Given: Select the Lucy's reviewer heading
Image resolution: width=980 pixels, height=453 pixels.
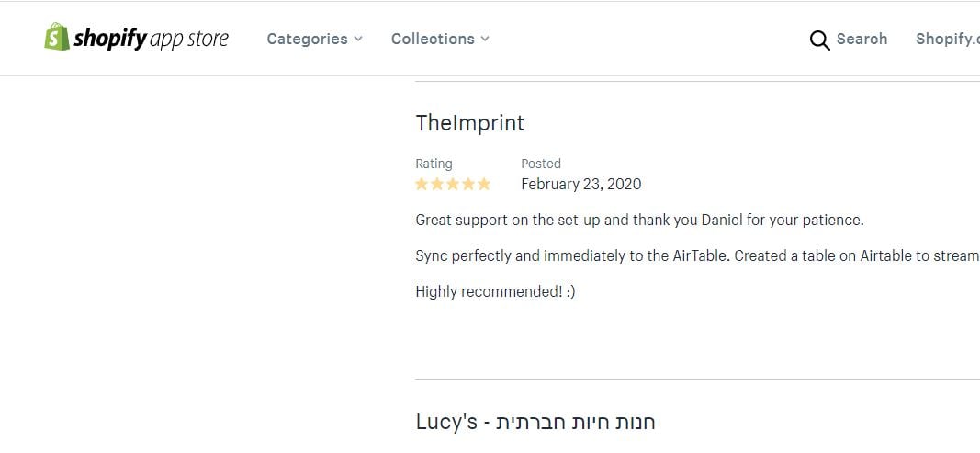Looking at the screenshot, I should pos(535,422).
